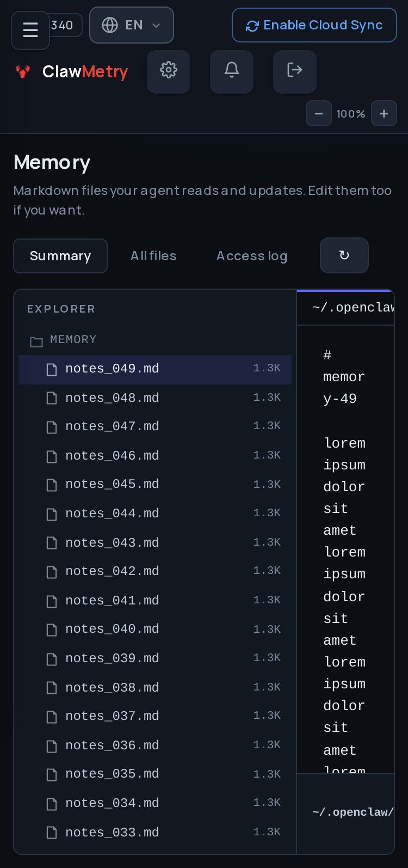Click the zoom out minus button
Viewport: 408px width, 868px height.
(319, 114)
